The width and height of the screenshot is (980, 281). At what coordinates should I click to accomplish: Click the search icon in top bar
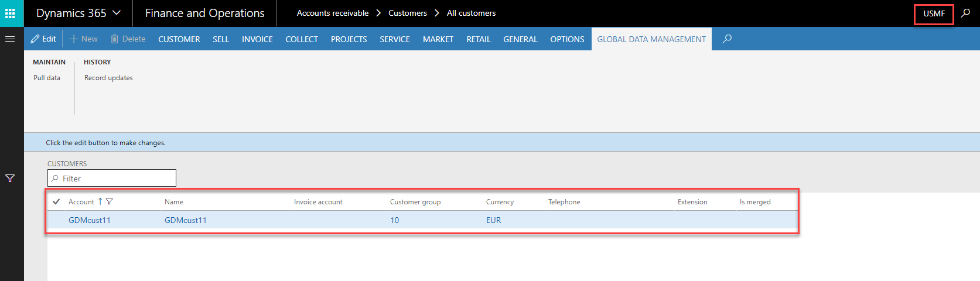965,13
